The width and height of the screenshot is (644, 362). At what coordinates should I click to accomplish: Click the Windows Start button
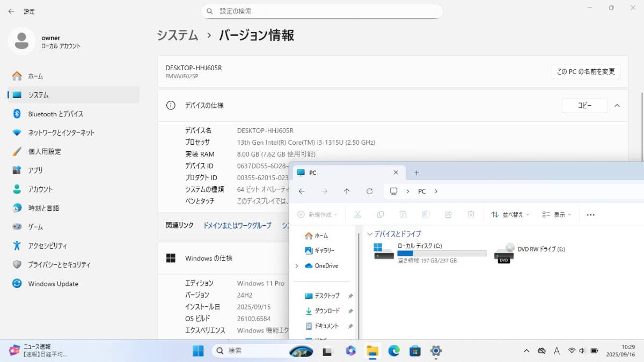198,351
